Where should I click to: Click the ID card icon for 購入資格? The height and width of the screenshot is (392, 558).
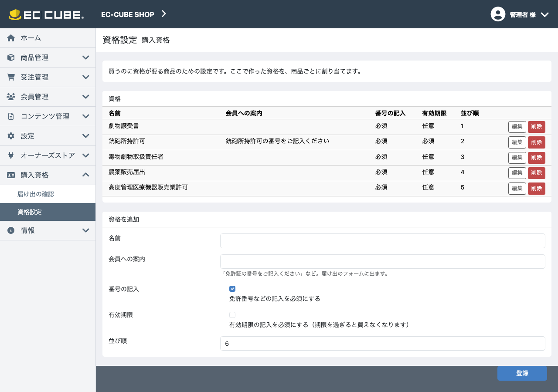[11, 175]
